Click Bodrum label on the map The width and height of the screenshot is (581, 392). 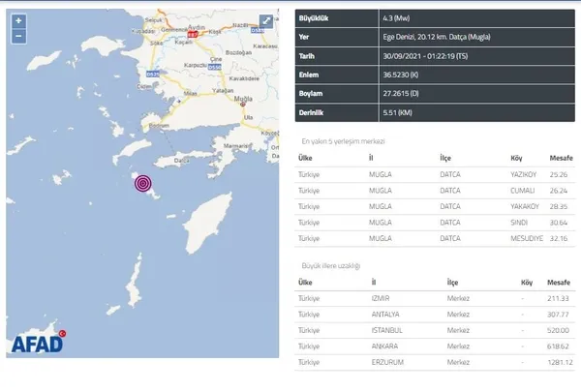pos(160,124)
